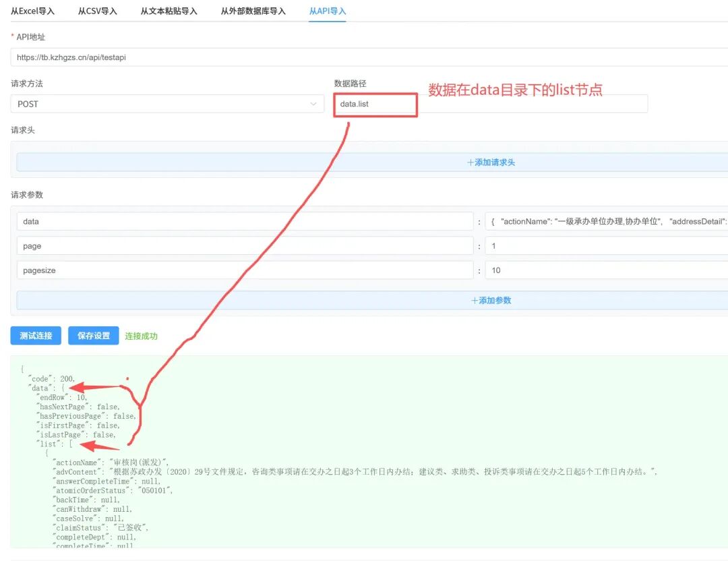
Task: Click the JSON response preview area
Action: pos(369,452)
